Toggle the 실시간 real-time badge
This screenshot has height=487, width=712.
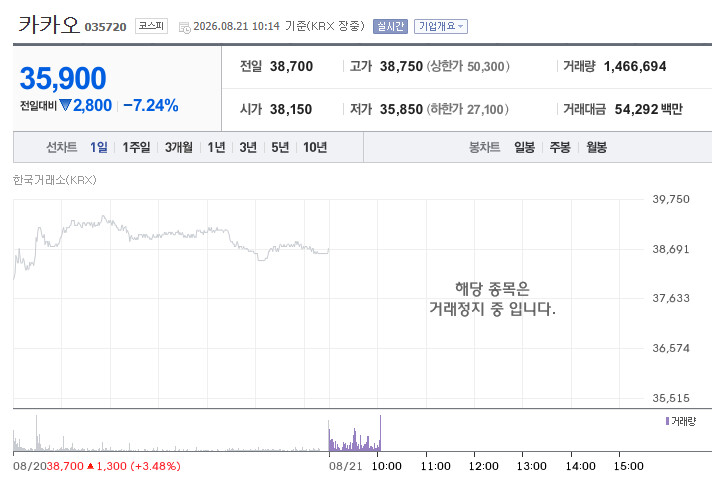[390, 26]
